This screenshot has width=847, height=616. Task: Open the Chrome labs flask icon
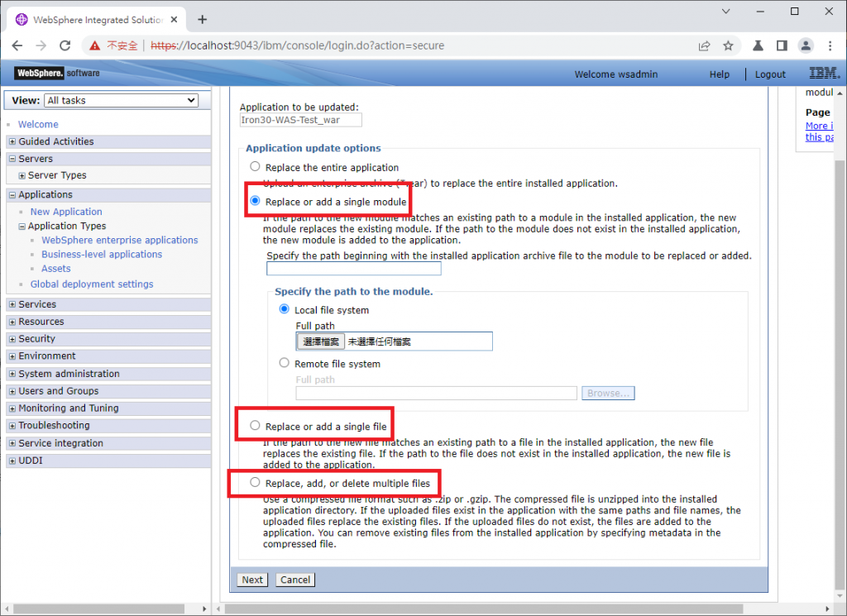[x=758, y=45]
